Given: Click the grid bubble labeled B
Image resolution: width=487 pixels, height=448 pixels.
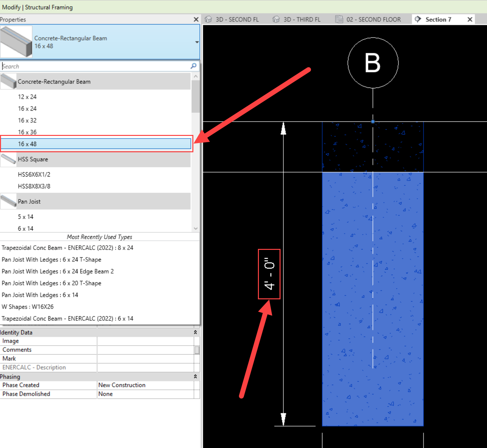Looking at the screenshot, I should pos(373,63).
